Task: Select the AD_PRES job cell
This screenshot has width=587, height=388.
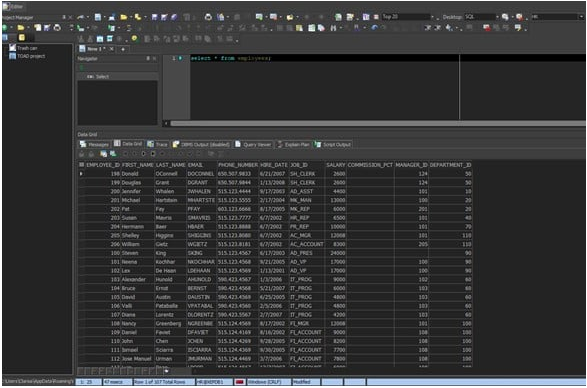Action: (x=307, y=253)
